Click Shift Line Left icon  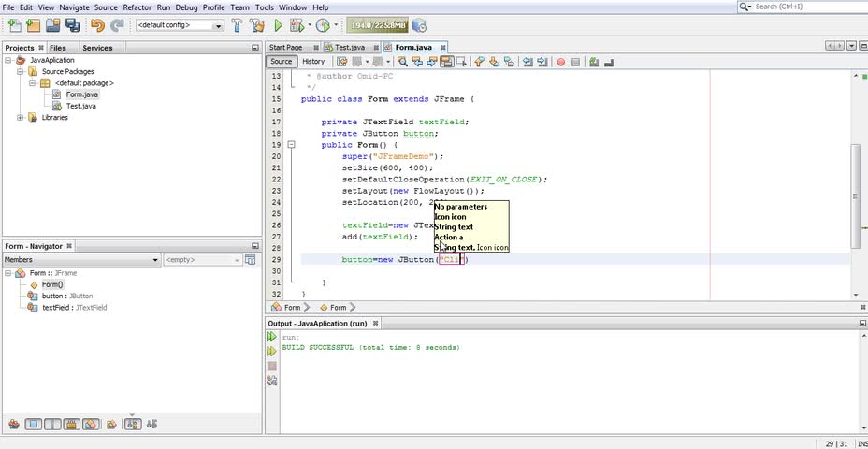click(x=528, y=62)
